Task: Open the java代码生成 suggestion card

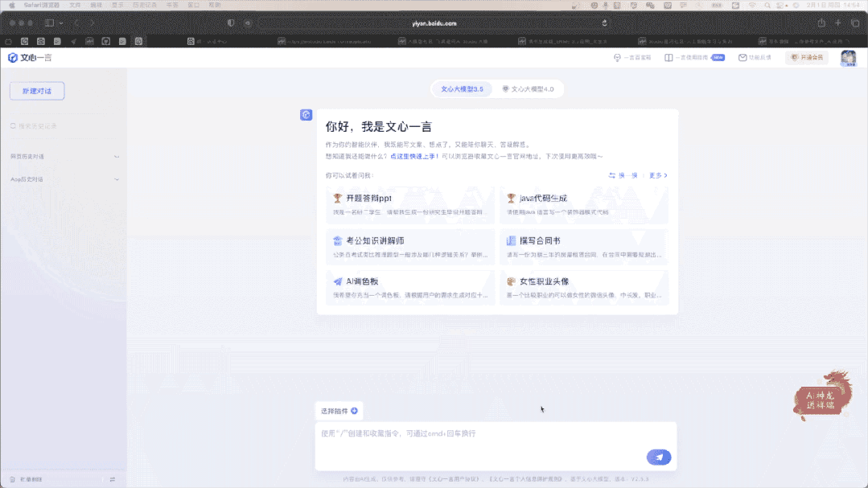Action: [584, 205]
